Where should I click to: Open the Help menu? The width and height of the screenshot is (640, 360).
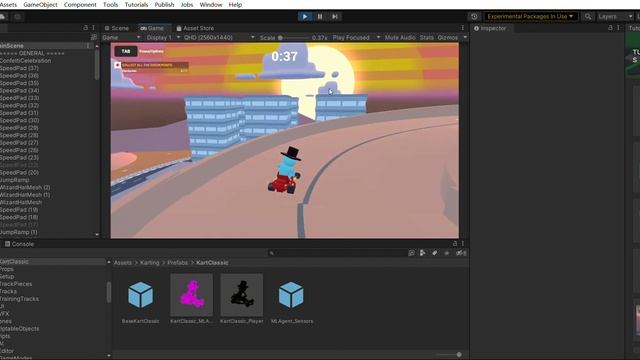coord(235,4)
